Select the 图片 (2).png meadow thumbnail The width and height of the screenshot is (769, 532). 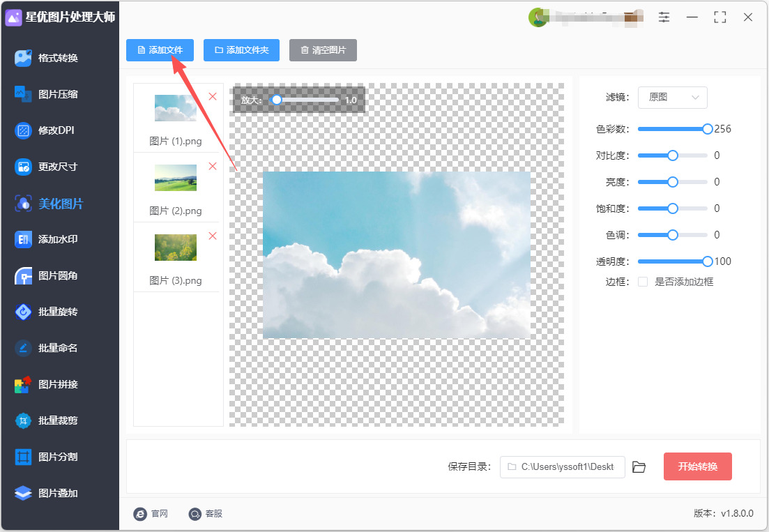176,178
